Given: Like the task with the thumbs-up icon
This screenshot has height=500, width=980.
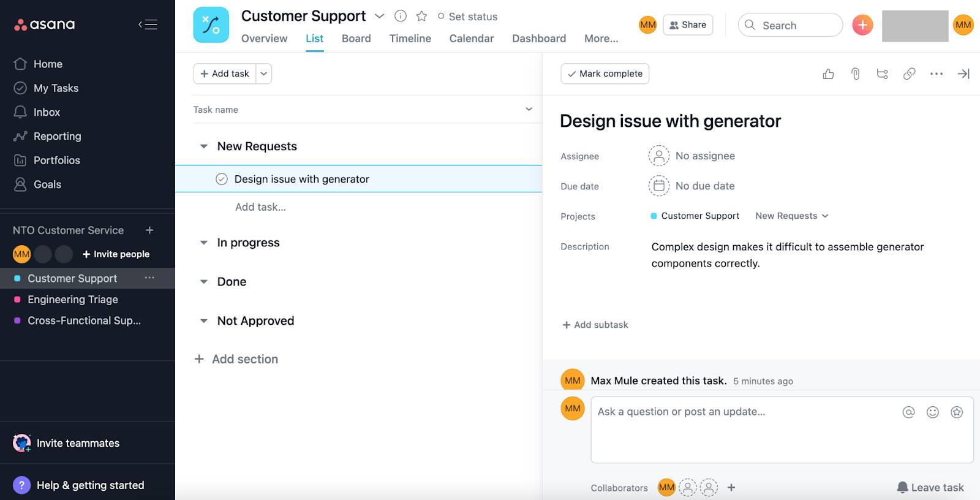Looking at the screenshot, I should pyautogui.click(x=828, y=74).
